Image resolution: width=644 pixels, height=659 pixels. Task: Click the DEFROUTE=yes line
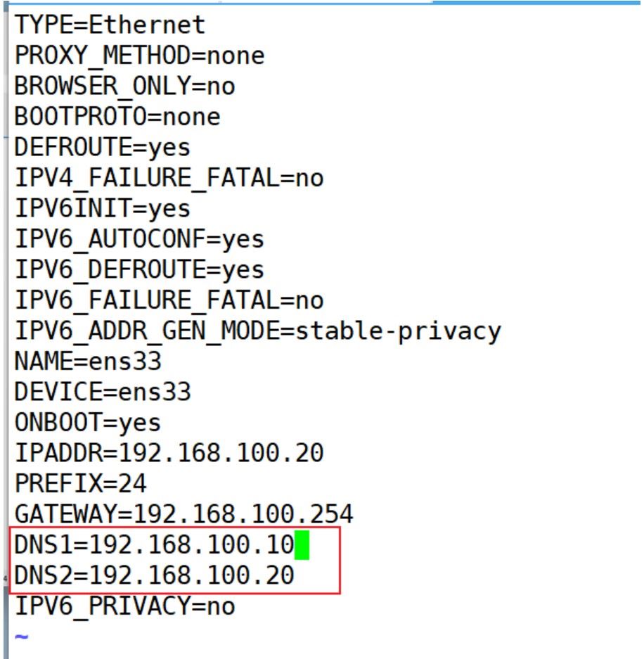point(102,148)
